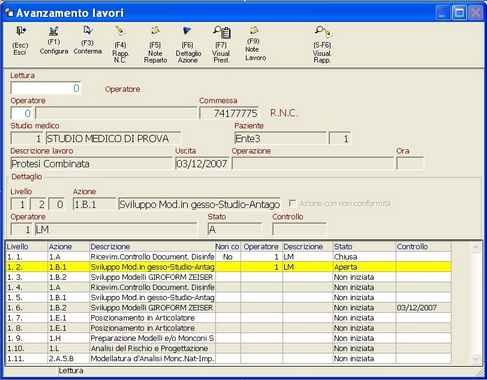Select row 1. 5. Sviluppo Mod.in gesso
Image resolution: width=487 pixels, height=380 pixels.
point(228,297)
